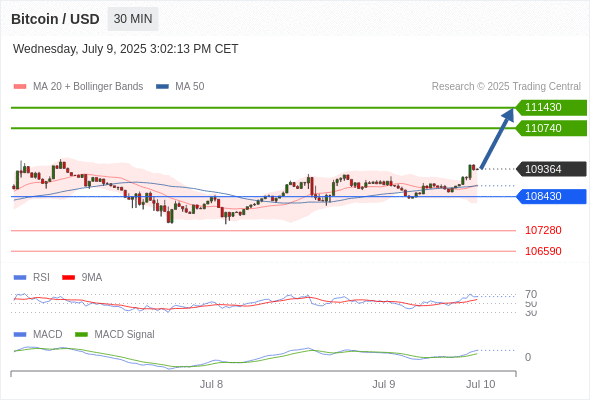Viewport: 590px width, 400px height.
Task: Click the Jul 8 date marker
Action: click(x=211, y=384)
